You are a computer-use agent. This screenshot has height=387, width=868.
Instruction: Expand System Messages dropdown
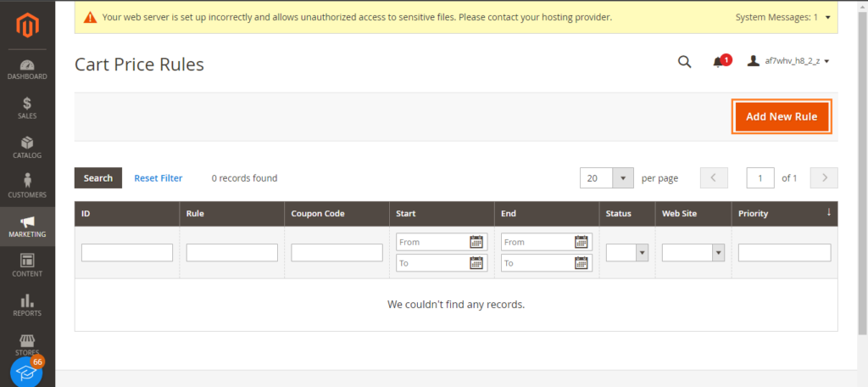tap(783, 18)
